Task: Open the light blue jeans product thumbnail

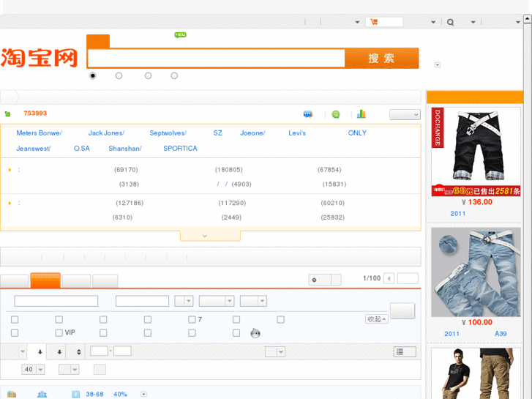Action: pyautogui.click(x=476, y=272)
